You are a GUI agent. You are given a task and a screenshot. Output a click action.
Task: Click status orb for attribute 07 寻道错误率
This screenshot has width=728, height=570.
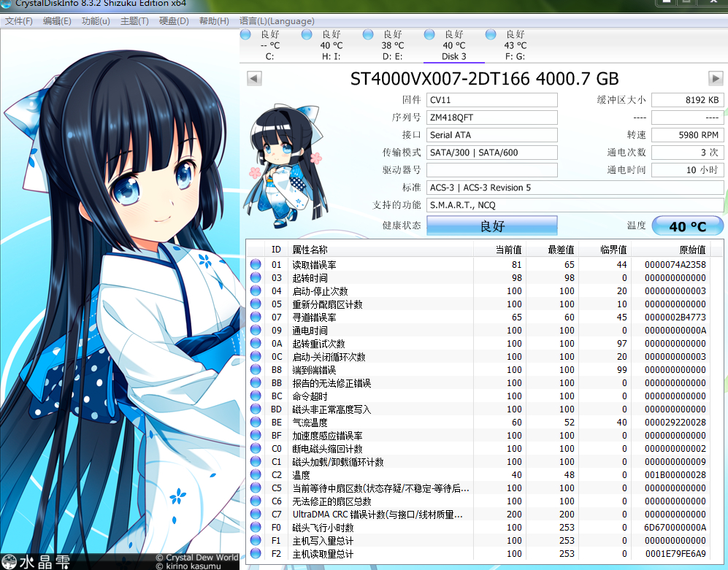(x=256, y=317)
